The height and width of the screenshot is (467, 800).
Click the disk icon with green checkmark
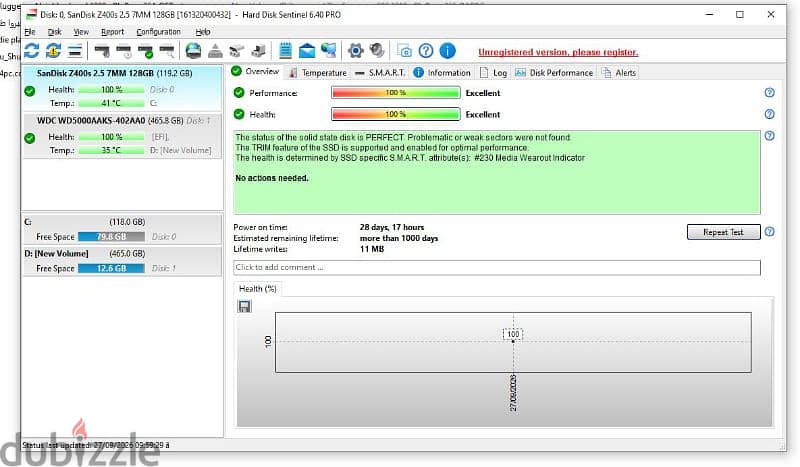145,51
